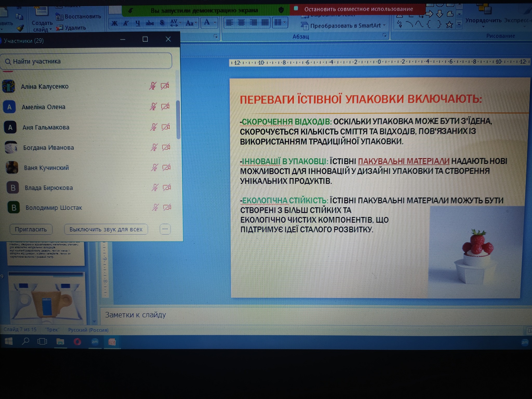This screenshot has height=399, width=532.
Task: Insert the star shape
Action: coord(449,25)
